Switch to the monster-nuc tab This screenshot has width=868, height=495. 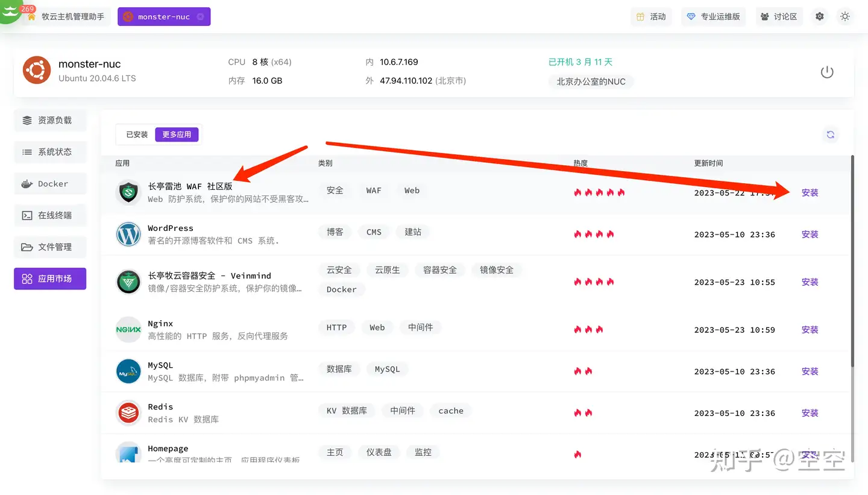[164, 17]
